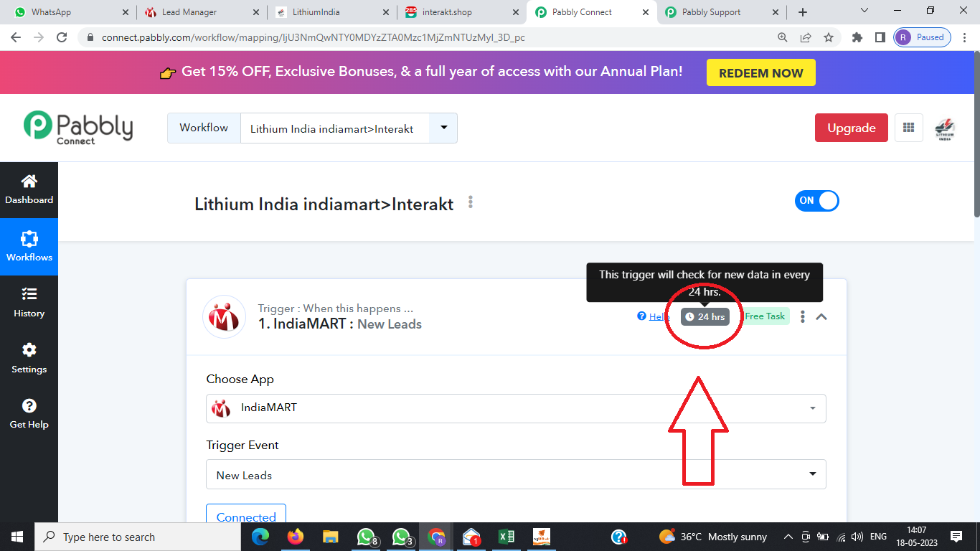Open the weather widget showing 36°C

coord(712,537)
